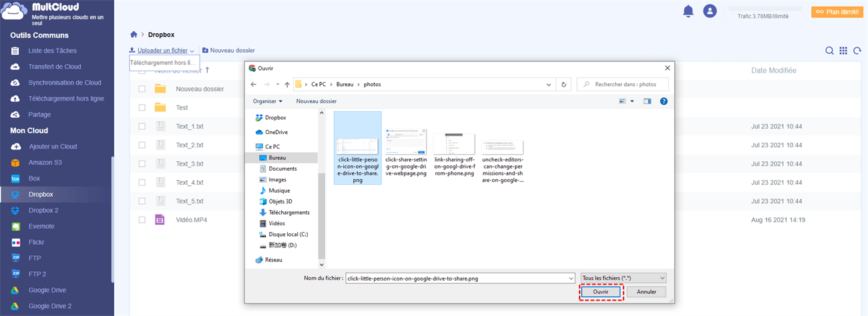868x316 pixels.
Task: Choose Téléchargement hors ligne upload option
Action: pos(164,63)
